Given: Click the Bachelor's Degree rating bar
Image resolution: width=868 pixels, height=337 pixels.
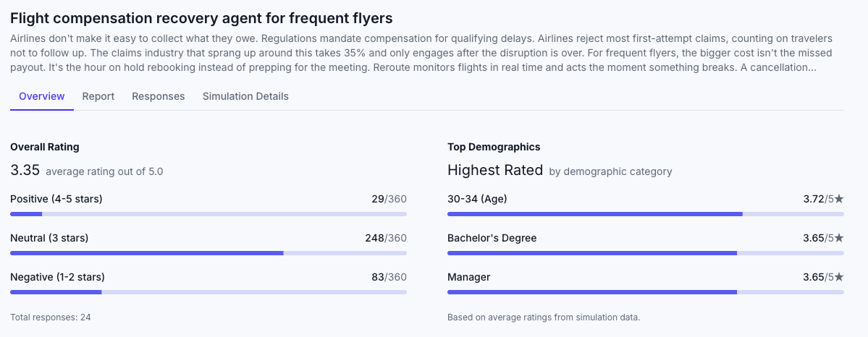Looking at the screenshot, I should [646, 253].
